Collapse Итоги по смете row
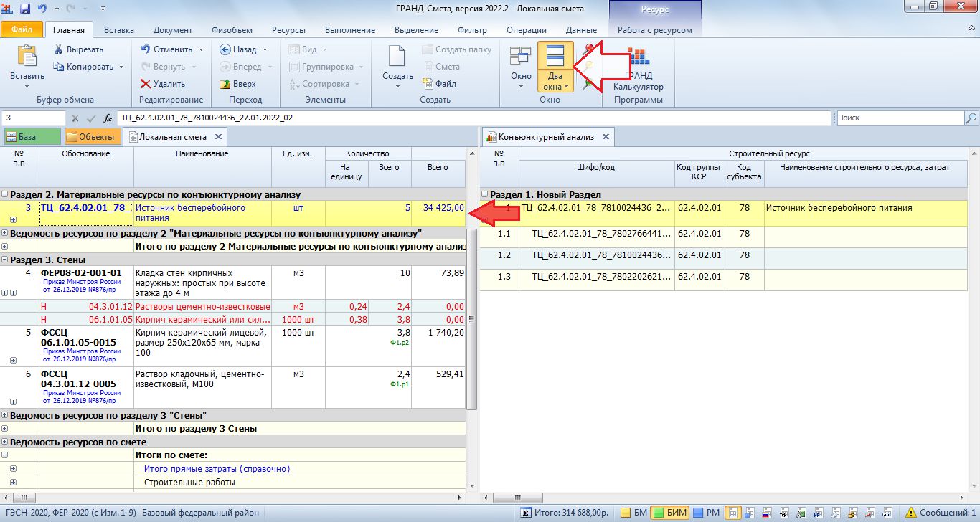980x522 pixels. coord(5,455)
